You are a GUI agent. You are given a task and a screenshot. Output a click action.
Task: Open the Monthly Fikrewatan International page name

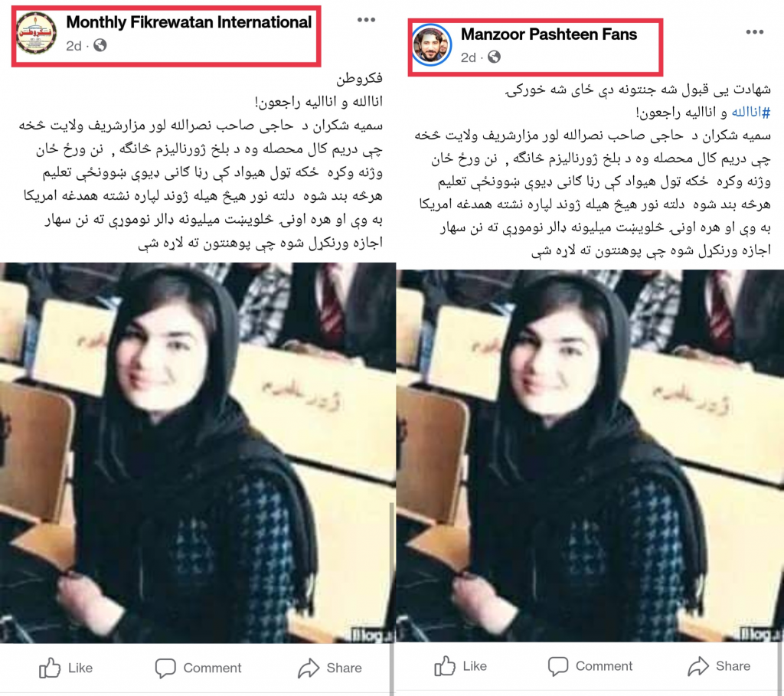point(188,22)
